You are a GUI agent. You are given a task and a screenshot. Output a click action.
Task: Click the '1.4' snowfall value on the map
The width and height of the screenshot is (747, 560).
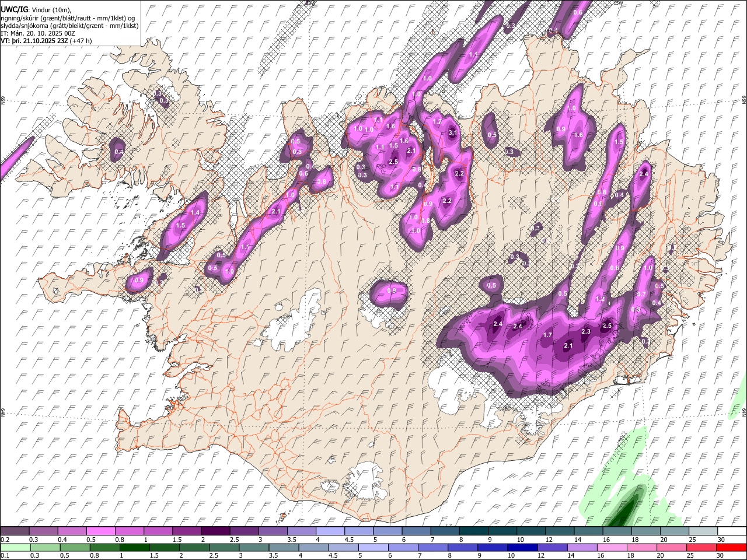point(195,213)
